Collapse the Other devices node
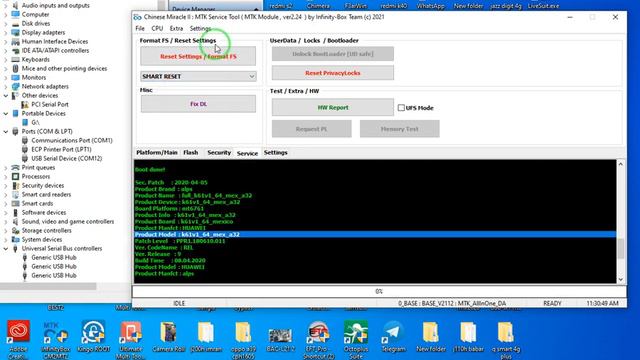This screenshot has width=640, height=360. [6, 96]
